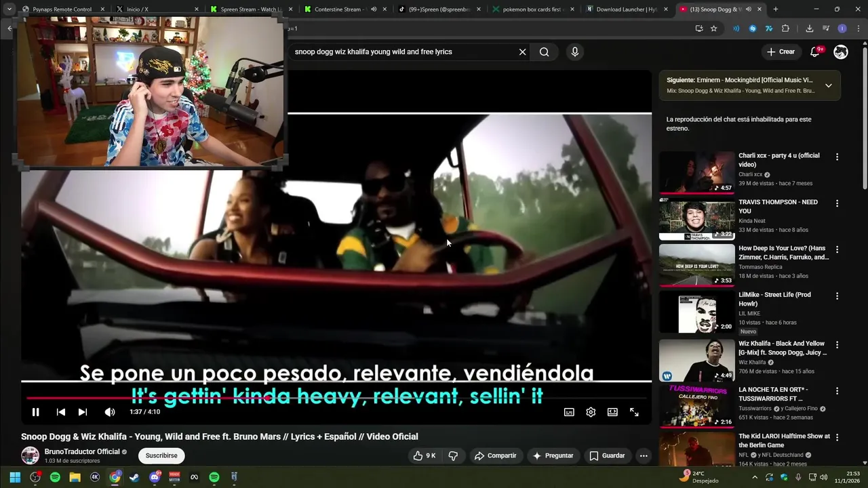The height and width of the screenshot is (488, 868).
Task: Open options for How Deep Is Your Love
Action: click(x=837, y=249)
